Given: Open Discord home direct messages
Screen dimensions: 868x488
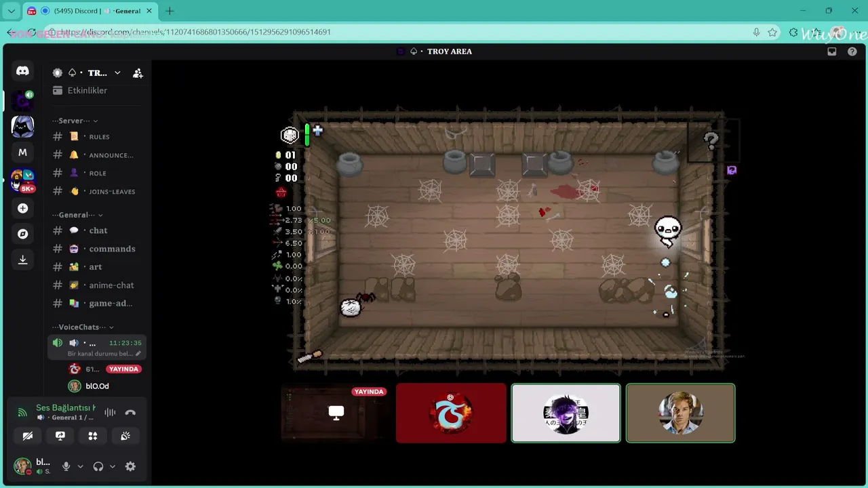Looking at the screenshot, I should pyautogui.click(x=22, y=71).
